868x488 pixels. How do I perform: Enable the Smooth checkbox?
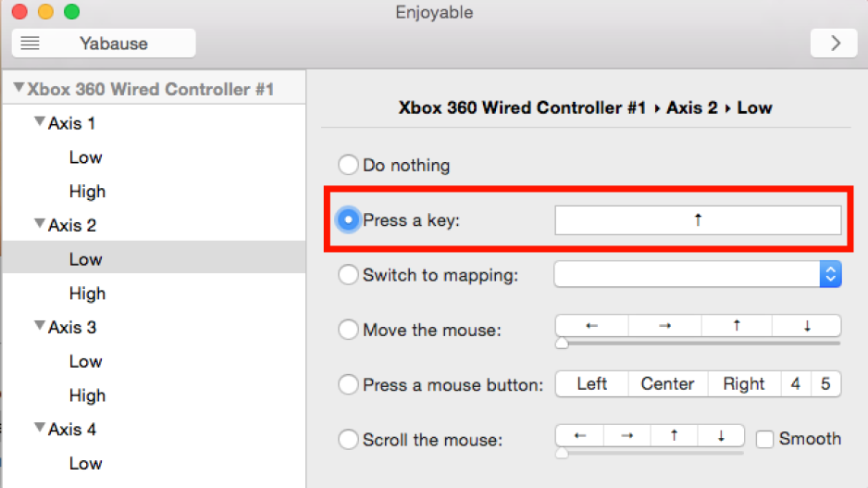764,439
